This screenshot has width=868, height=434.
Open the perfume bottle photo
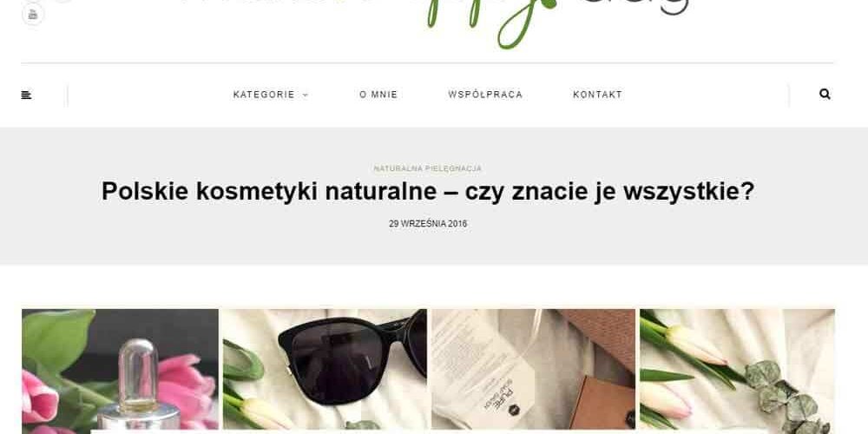(120, 372)
